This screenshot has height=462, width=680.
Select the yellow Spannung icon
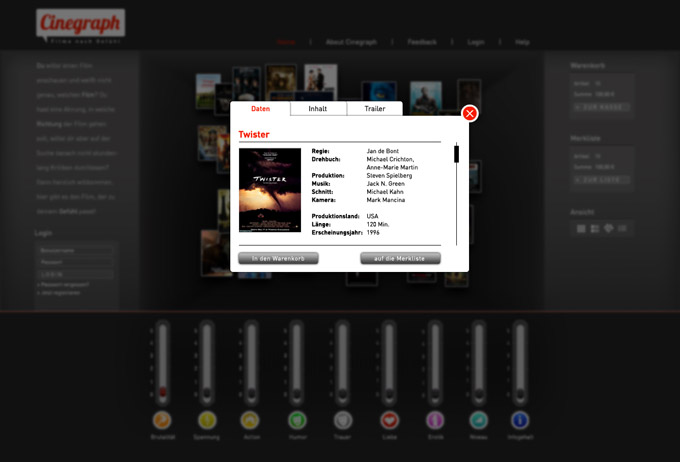click(x=207, y=420)
